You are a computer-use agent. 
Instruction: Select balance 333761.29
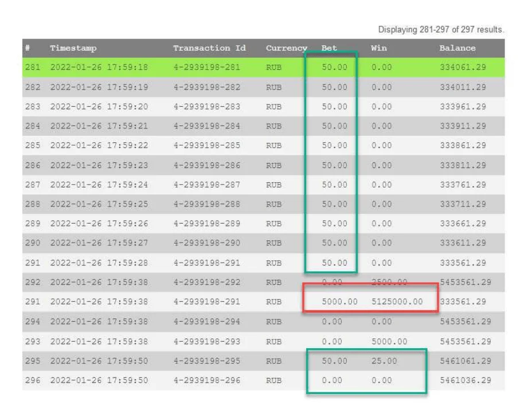click(463, 185)
